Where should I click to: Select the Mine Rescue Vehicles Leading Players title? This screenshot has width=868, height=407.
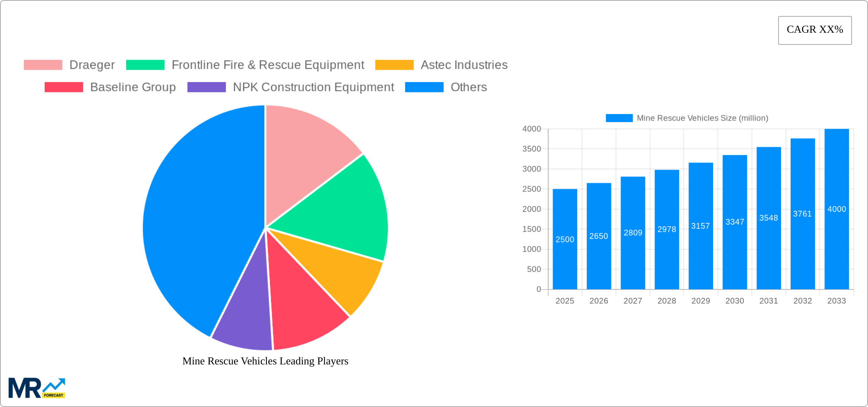[265, 361]
